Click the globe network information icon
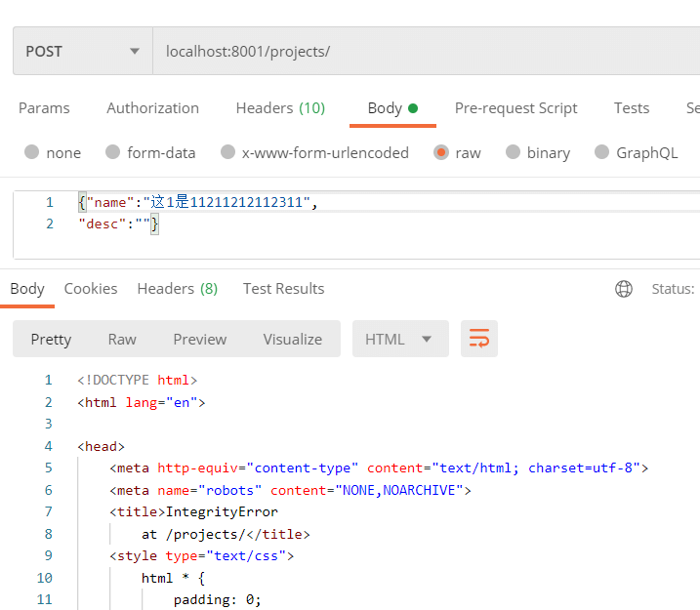 [x=624, y=289]
